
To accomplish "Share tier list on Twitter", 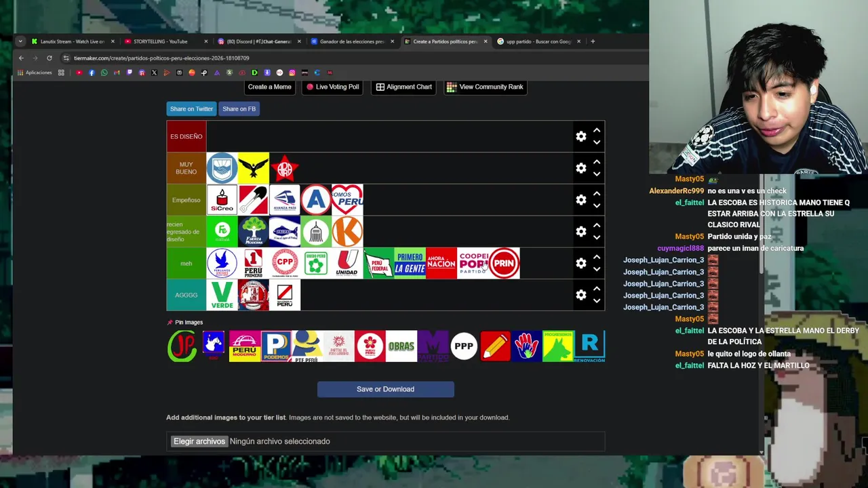I will click(191, 108).
